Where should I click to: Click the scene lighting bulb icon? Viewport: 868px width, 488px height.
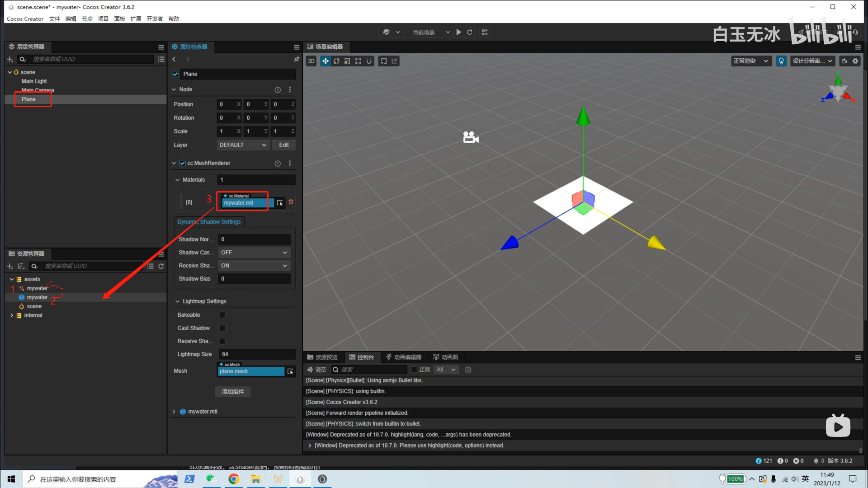coord(781,61)
